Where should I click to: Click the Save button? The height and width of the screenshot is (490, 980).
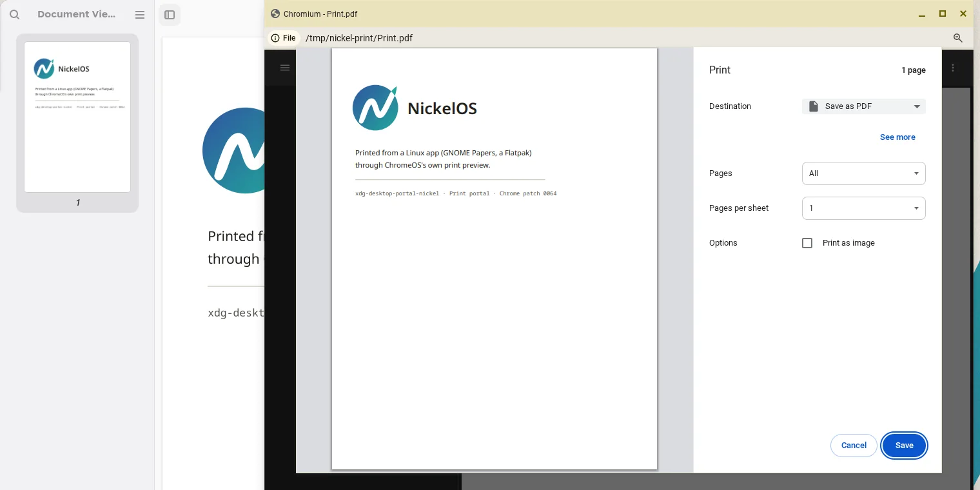pyautogui.click(x=905, y=446)
